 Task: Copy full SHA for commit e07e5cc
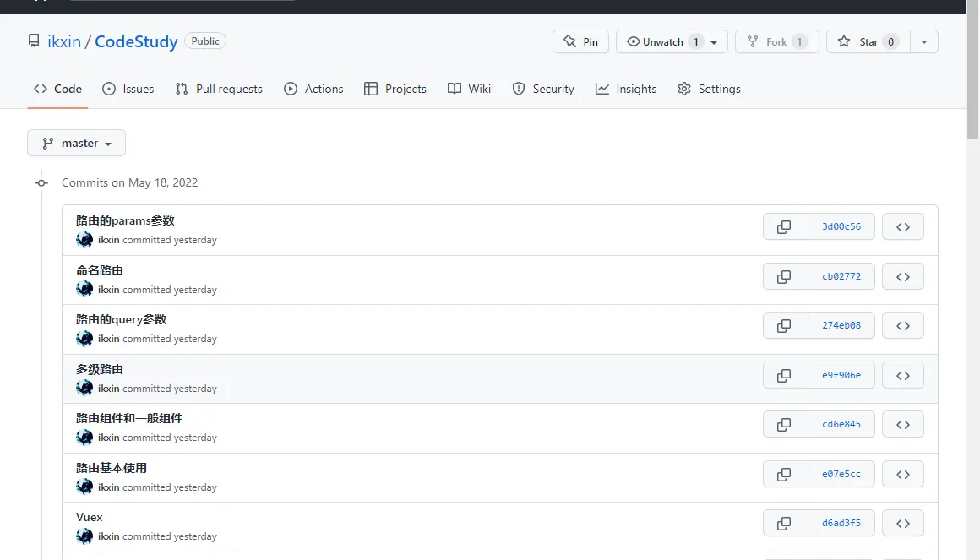point(785,475)
